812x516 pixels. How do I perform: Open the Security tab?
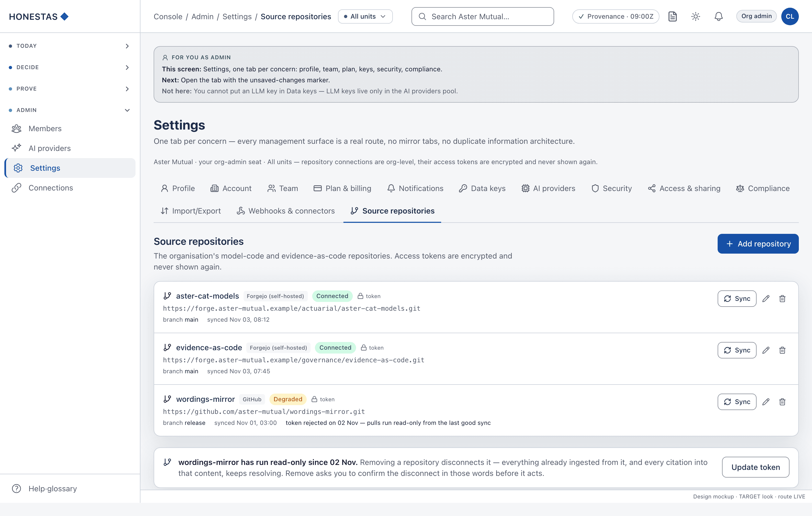pyautogui.click(x=612, y=188)
